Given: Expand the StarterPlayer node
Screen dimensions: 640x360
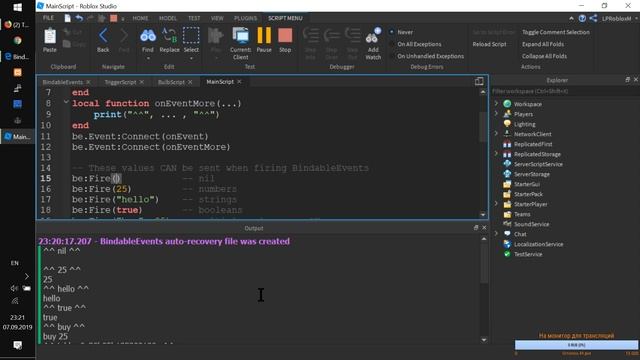Looking at the screenshot, I should [x=496, y=204].
